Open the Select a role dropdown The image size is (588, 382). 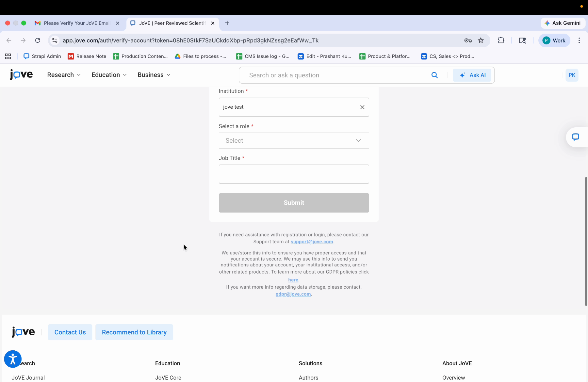click(x=293, y=140)
